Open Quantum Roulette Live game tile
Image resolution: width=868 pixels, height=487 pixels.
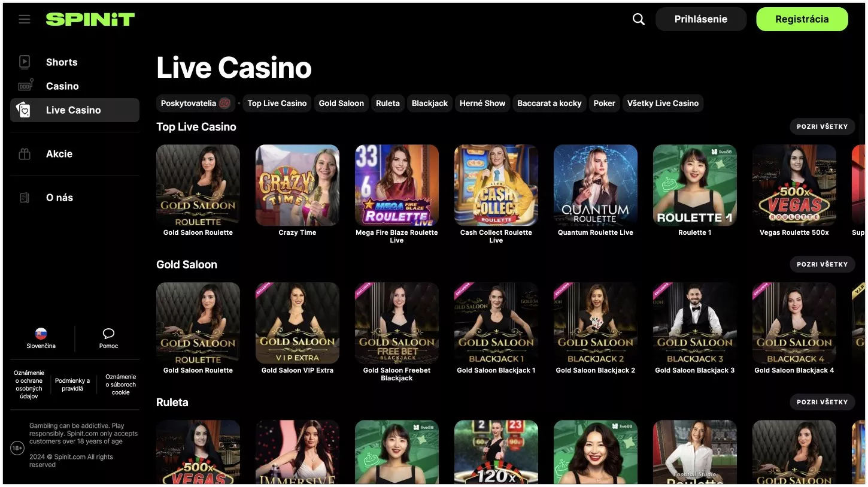(x=596, y=185)
